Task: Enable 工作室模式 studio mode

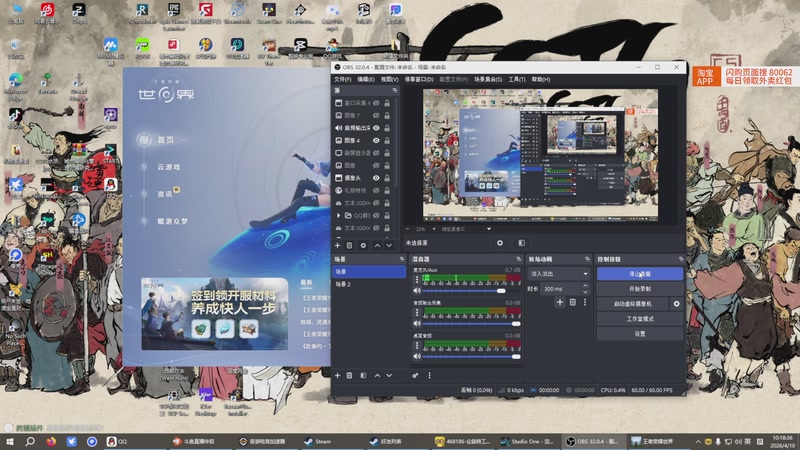Action: 640,319
